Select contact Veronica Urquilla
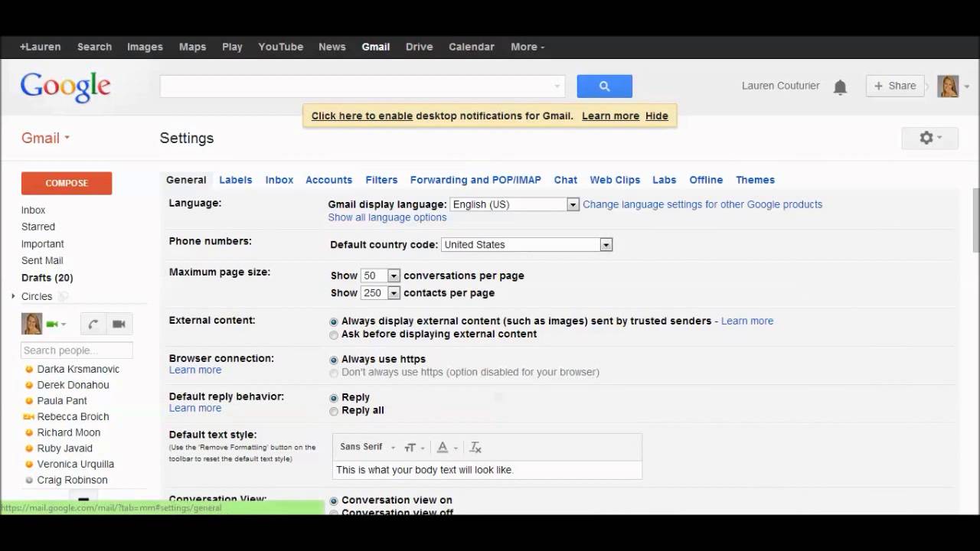Screen dimensions: 980x551 (x=75, y=465)
